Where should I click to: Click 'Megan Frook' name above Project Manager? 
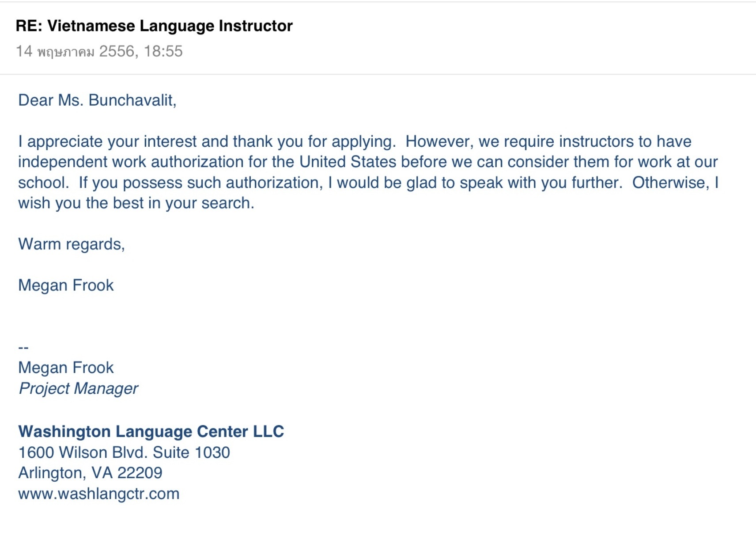point(66,368)
